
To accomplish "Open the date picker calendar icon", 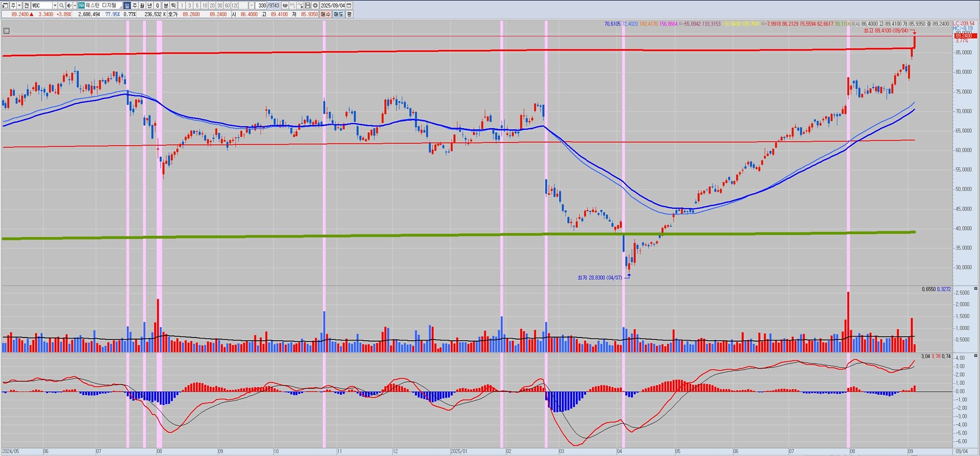I will click(x=350, y=6).
